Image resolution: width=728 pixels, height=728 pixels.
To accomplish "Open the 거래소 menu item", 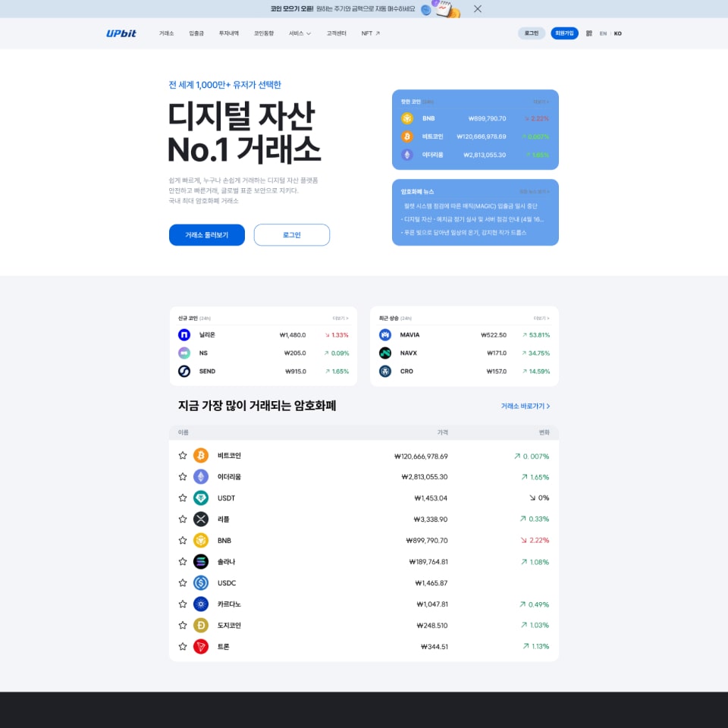I will [x=166, y=33].
